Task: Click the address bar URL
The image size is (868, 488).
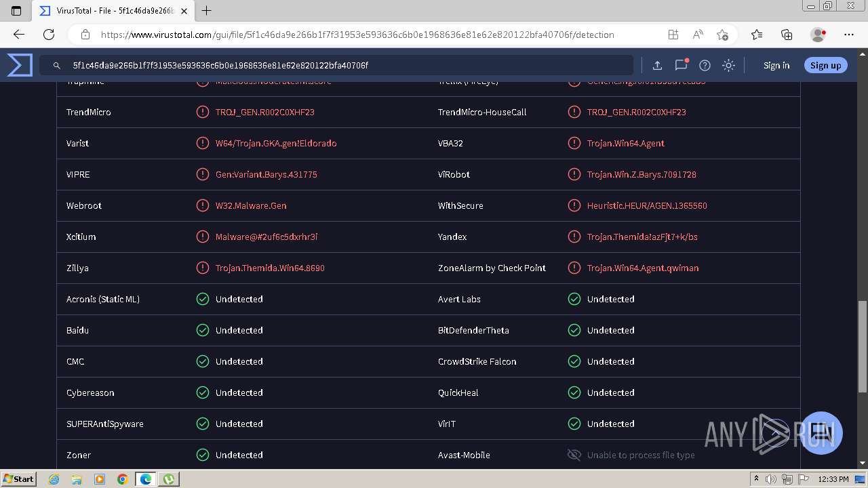Action: click(357, 35)
